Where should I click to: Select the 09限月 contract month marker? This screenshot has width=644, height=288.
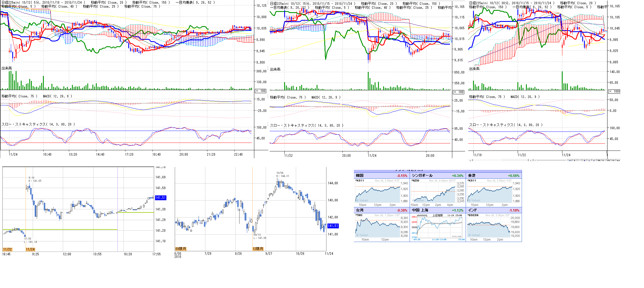pos(181,249)
